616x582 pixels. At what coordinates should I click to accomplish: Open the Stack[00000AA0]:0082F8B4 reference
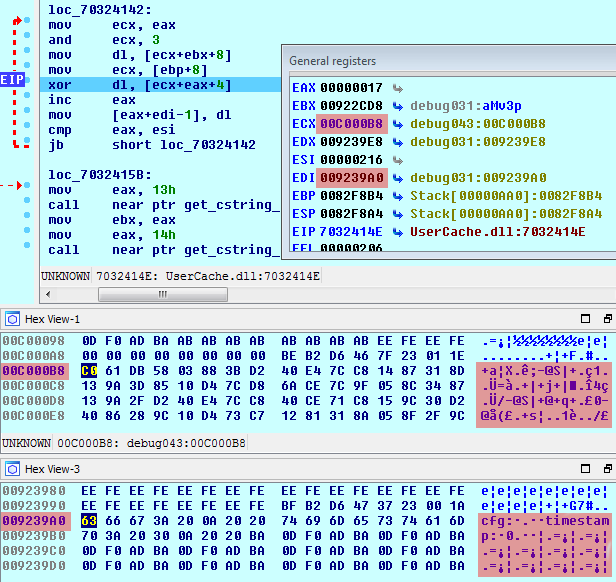click(506, 196)
